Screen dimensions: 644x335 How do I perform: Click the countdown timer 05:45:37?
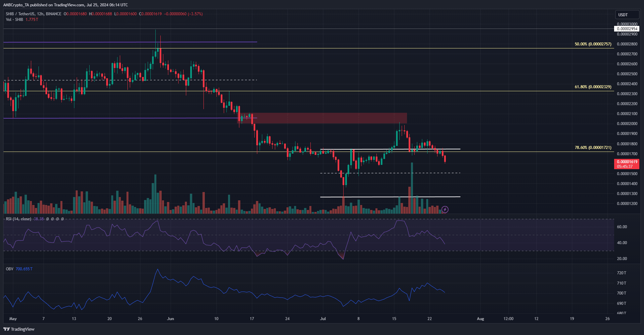[625, 167]
